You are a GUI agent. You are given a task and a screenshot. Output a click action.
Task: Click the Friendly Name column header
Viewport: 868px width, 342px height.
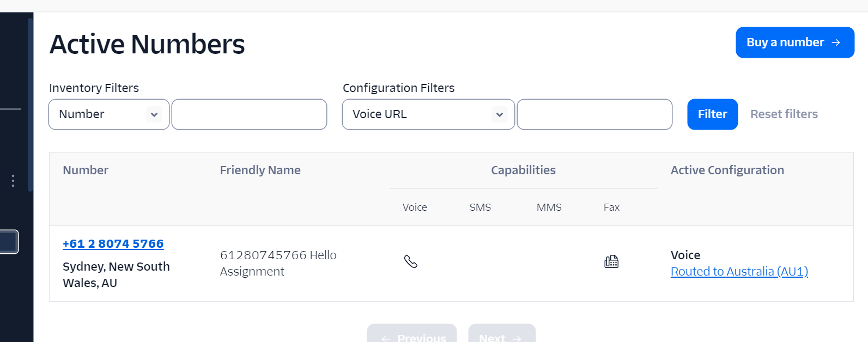[x=260, y=170]
